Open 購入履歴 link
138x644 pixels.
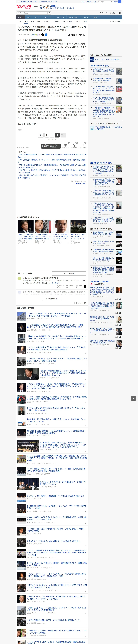(112, 13)
